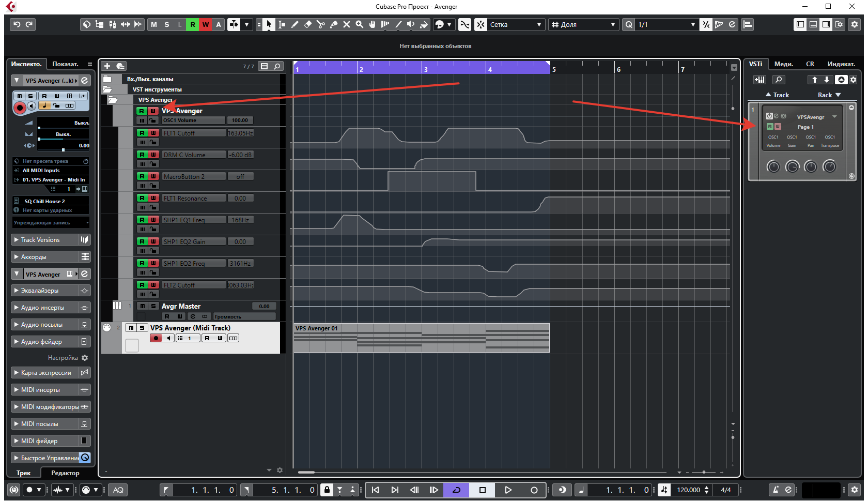The width and height of the screenshot is (868, 501).
Task: Expand the Эквалайзеры inspector section
Action: click(x=45, y=291)
